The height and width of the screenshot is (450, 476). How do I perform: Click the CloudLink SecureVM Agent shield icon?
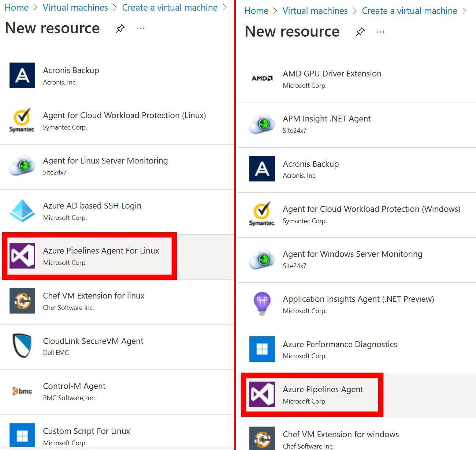click(22, 346)
